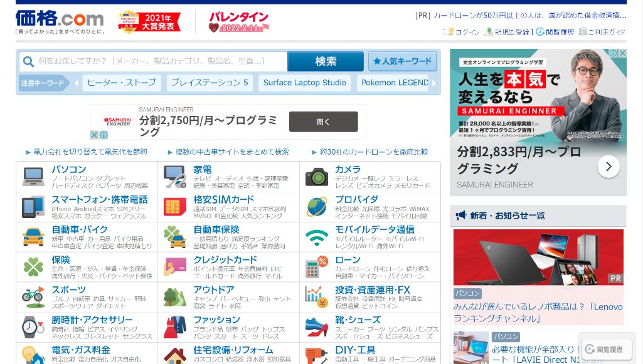Open the ローン category heading

pos(348,260)
